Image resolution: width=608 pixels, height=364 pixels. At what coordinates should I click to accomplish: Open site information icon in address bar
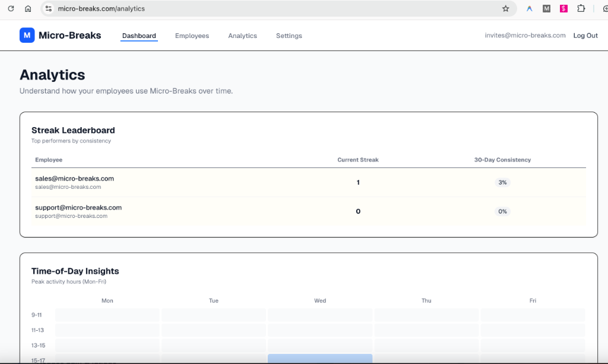tap(49, 9)
